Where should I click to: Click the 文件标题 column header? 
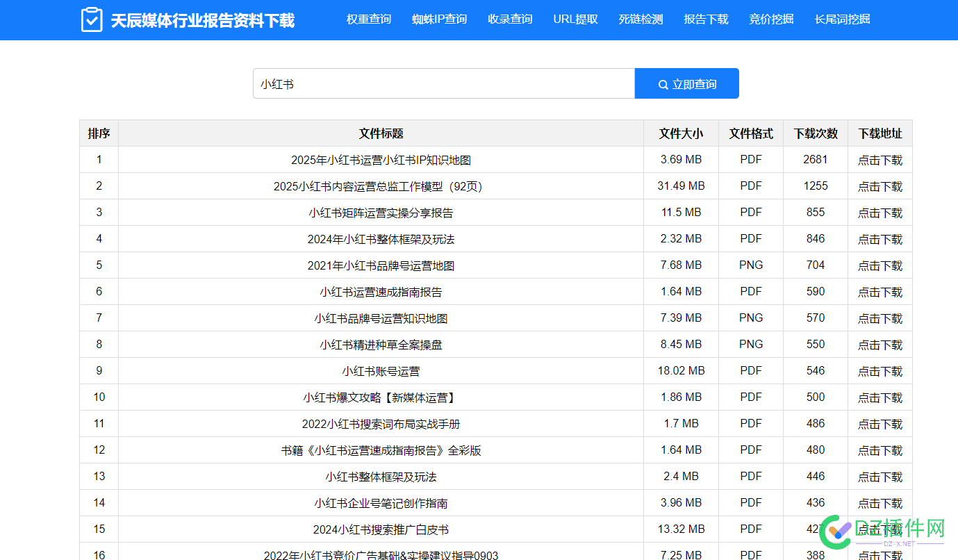click(x=381, y=133)
